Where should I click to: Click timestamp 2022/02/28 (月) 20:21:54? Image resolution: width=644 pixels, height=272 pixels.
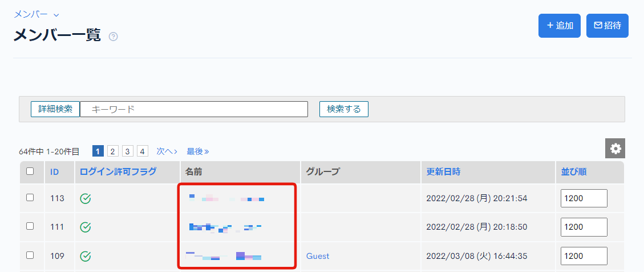tap(477, 198)
